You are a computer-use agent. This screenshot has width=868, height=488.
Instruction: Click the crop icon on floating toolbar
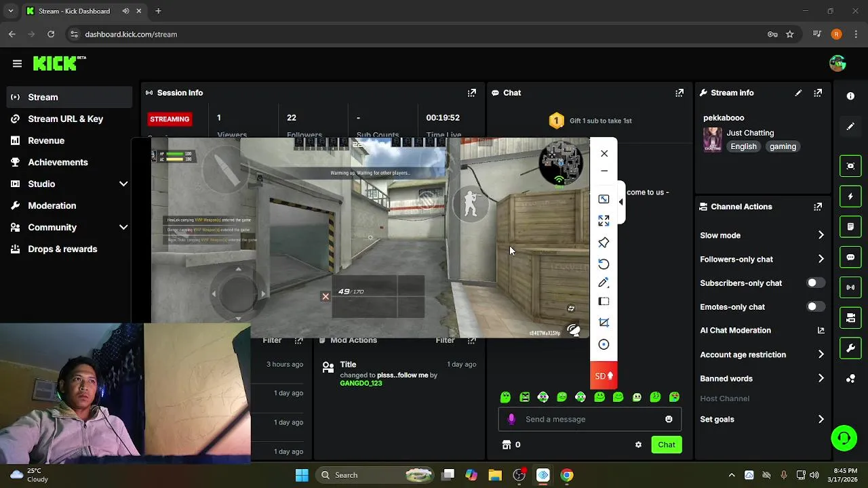coord(604,323)
